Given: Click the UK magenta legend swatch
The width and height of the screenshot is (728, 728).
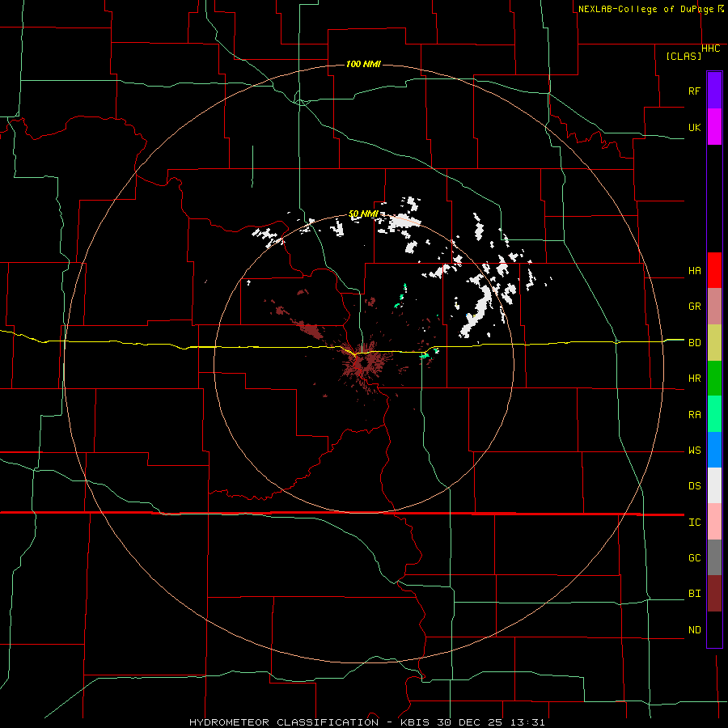Looking at the screenshot, I should [x=714, y=127].
